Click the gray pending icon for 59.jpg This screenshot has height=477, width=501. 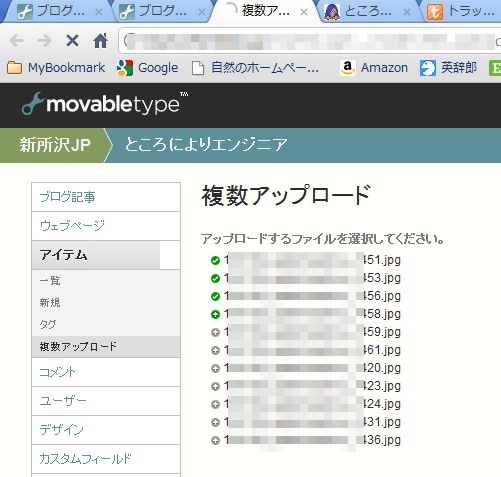click(215, 332)
